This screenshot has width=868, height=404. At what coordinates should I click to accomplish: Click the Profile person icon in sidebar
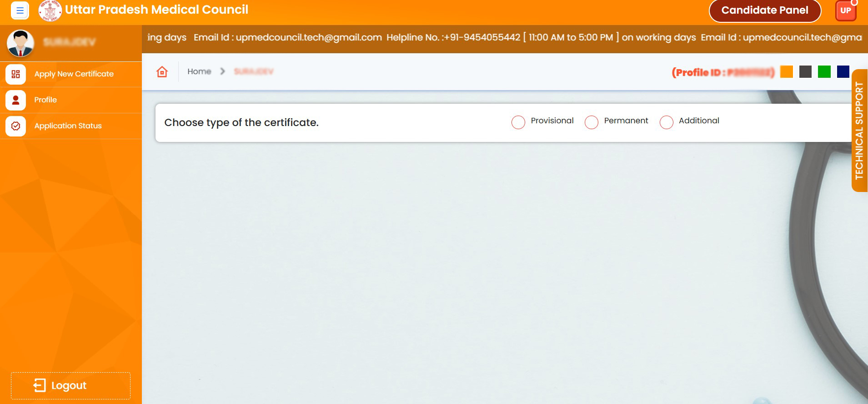point(15,100)
